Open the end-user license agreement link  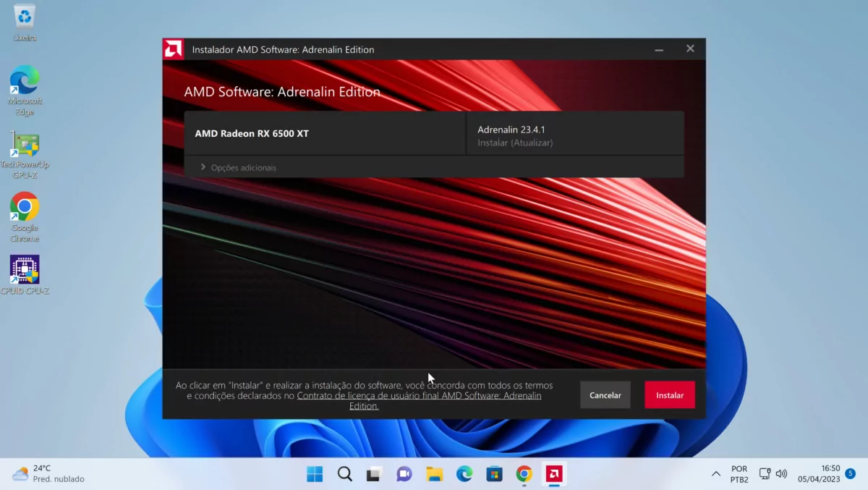click(x=419, y=396)
